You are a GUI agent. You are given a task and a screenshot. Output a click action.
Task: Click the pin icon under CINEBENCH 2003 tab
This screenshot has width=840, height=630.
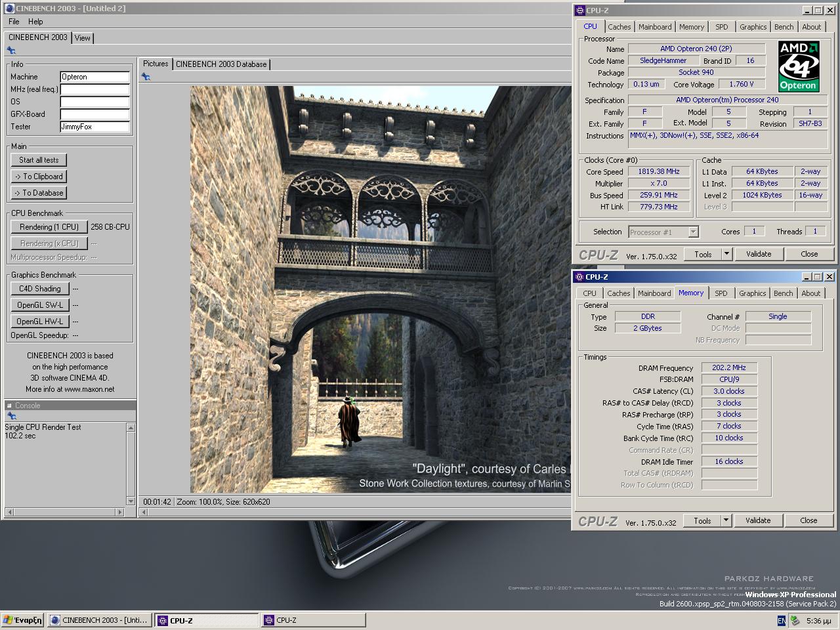(x=11, y=51)
